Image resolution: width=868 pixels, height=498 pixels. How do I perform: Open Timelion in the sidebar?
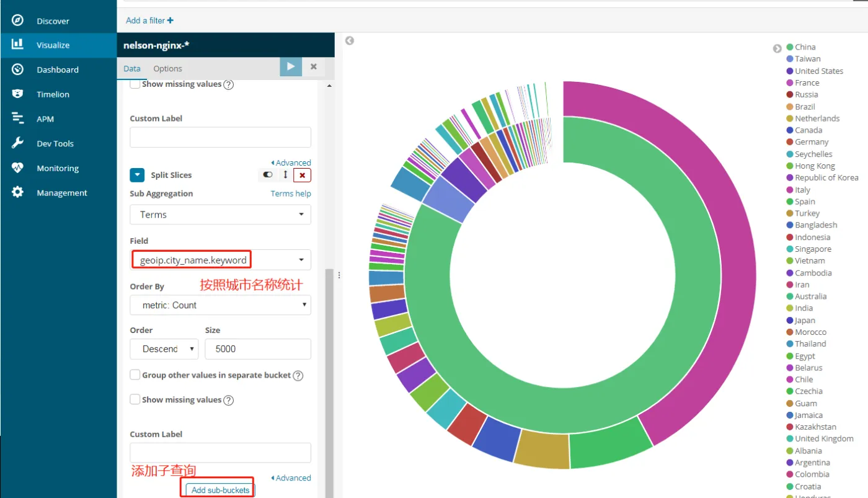point(53,94)
